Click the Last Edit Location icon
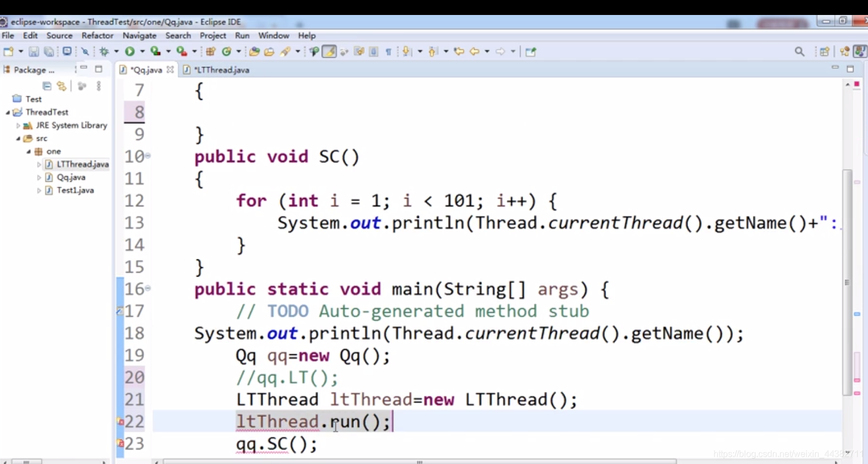This screenshot has height=464, width=868. pos(459,52)
